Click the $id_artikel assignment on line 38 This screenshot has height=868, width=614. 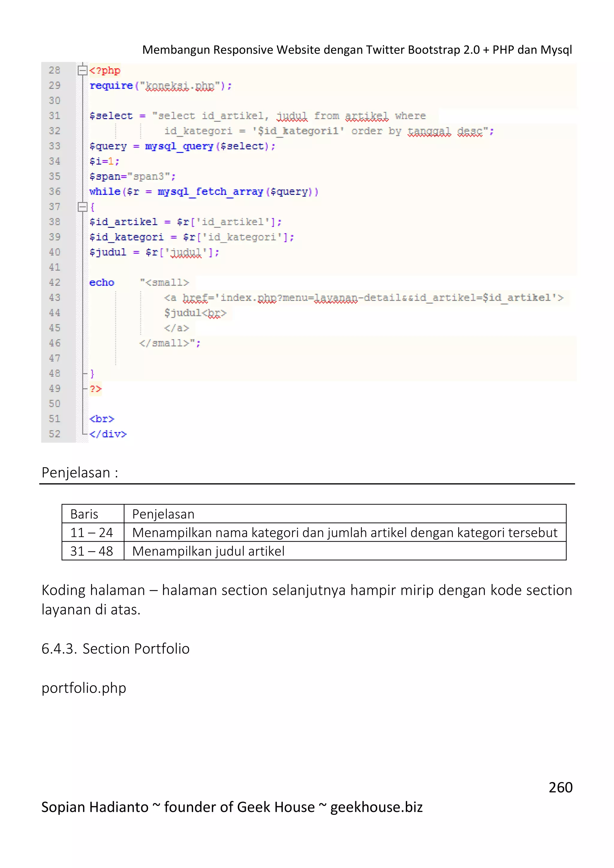186,222
